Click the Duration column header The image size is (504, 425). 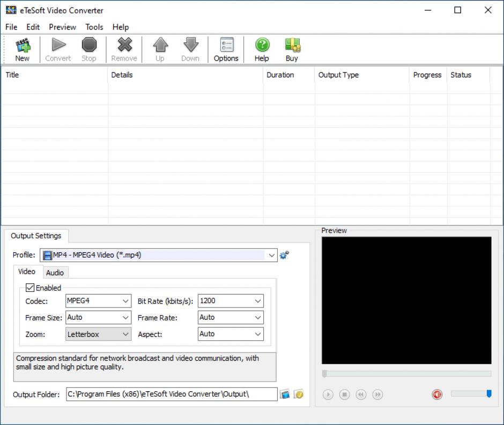289,75
